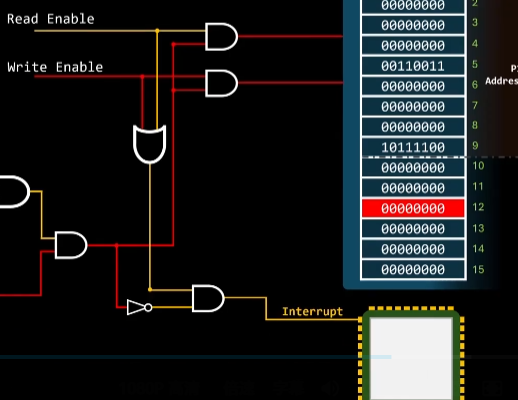Select the memory cell at address 4
The width and height of the screenshot is (518, 400).
click(413, 45)
